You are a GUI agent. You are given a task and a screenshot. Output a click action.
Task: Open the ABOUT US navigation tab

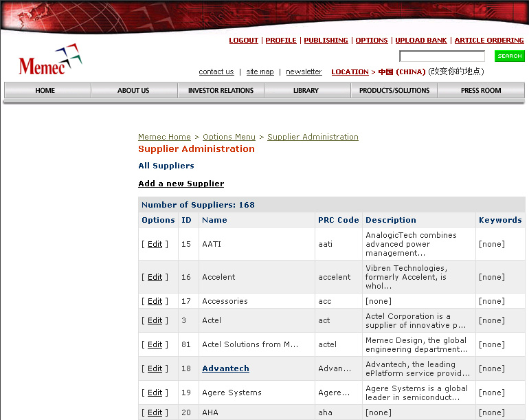[133, 91]
